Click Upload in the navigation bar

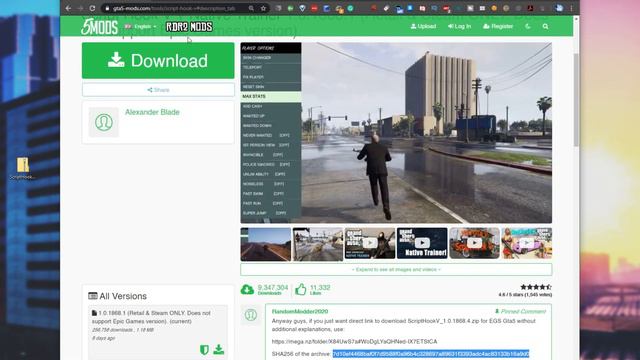423,26
